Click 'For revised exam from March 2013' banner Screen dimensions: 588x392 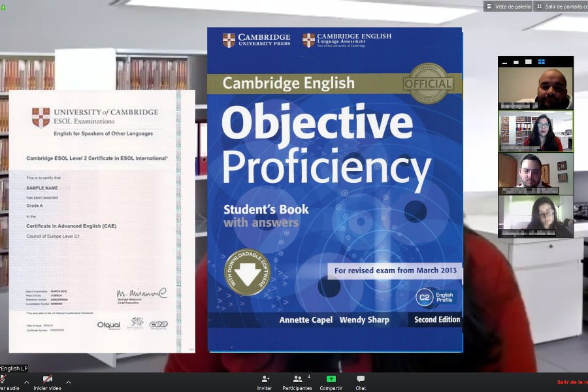[x=395, y=270]
